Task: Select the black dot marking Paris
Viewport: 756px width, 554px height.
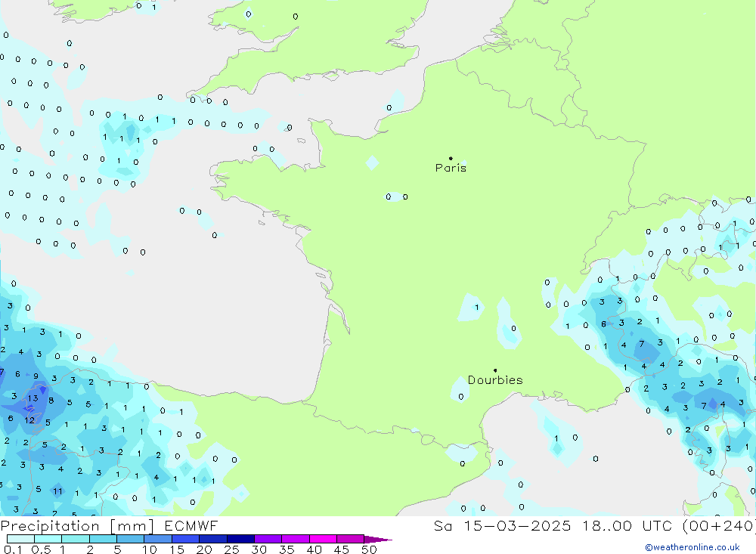Action: click(x=451, y=158)
